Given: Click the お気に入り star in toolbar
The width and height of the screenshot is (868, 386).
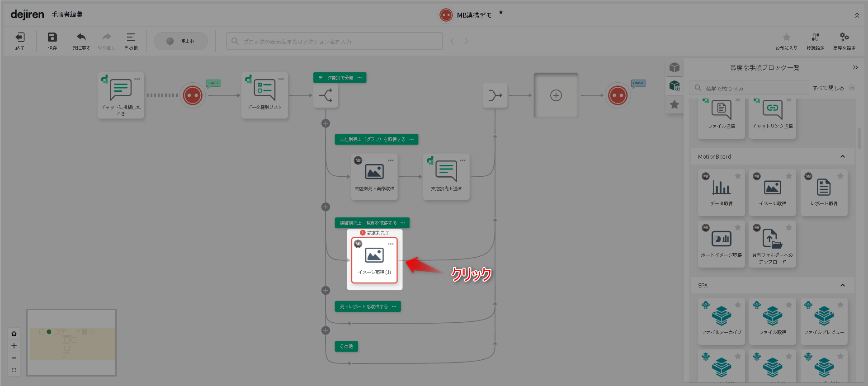Looking at the screenshot, I should click(x=787, y=37).
